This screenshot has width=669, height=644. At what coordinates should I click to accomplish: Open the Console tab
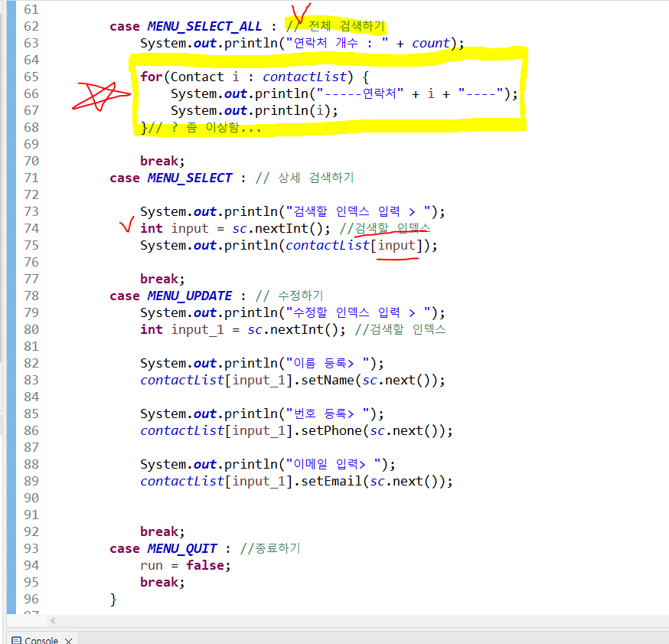41,640
